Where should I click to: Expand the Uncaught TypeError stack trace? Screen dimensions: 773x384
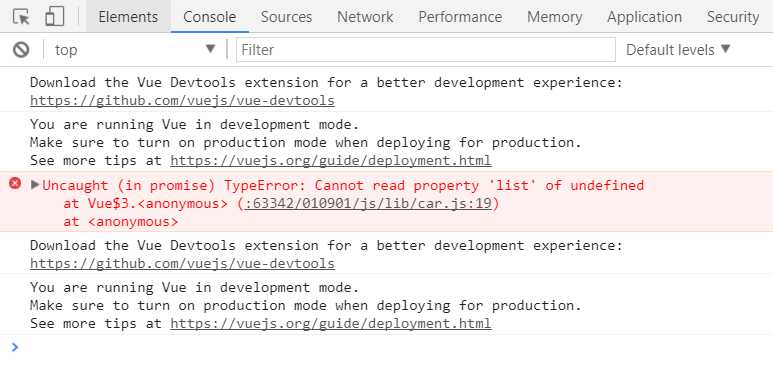(x=35, y=185)
